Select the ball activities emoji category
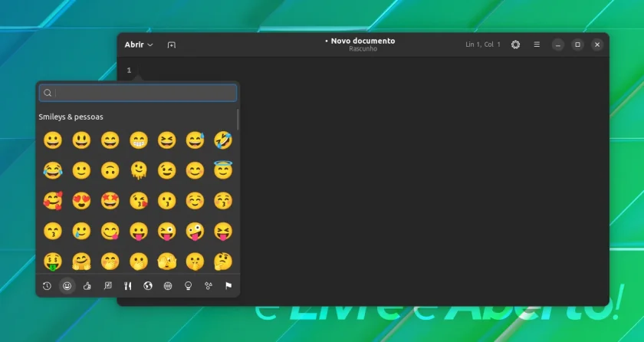Screen dimensions: 644x342 [168, 286]
